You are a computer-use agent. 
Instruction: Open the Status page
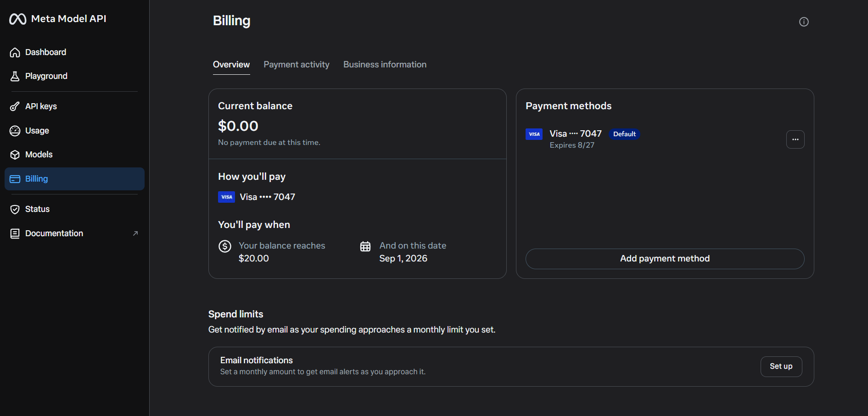click(74, 209)
